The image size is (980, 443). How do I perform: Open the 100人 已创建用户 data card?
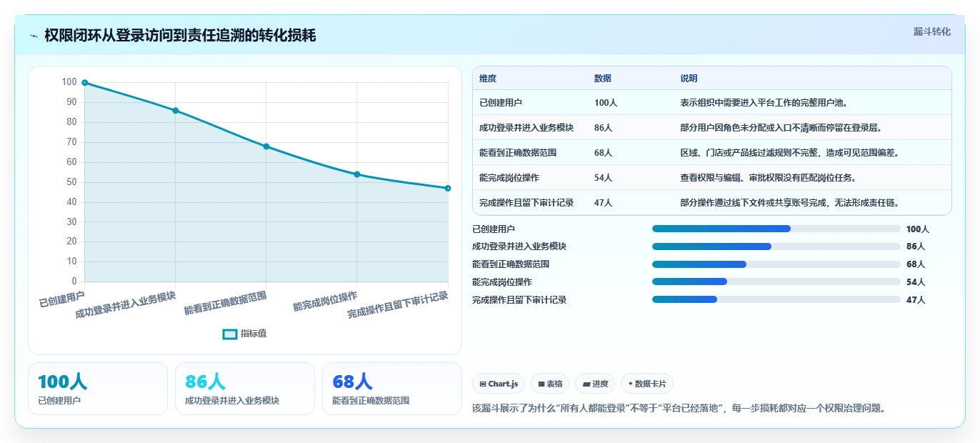98,389
